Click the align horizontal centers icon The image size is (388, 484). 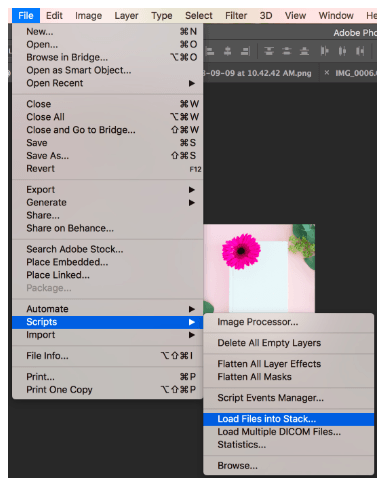[228, 51]
